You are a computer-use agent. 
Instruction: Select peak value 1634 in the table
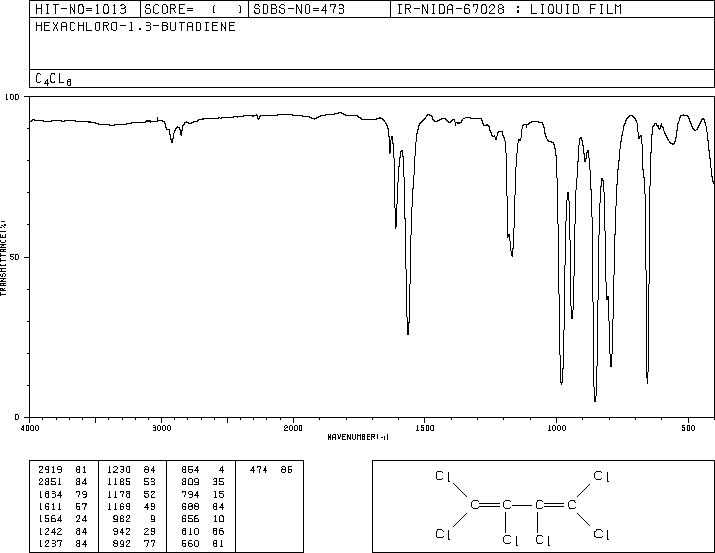tap(50, 494)
